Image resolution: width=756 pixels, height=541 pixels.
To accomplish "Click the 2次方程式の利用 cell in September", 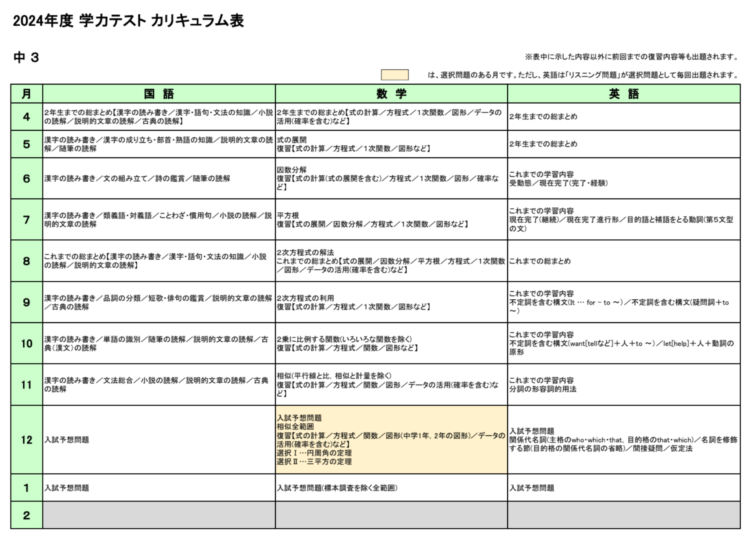I will tap(391, 302).
